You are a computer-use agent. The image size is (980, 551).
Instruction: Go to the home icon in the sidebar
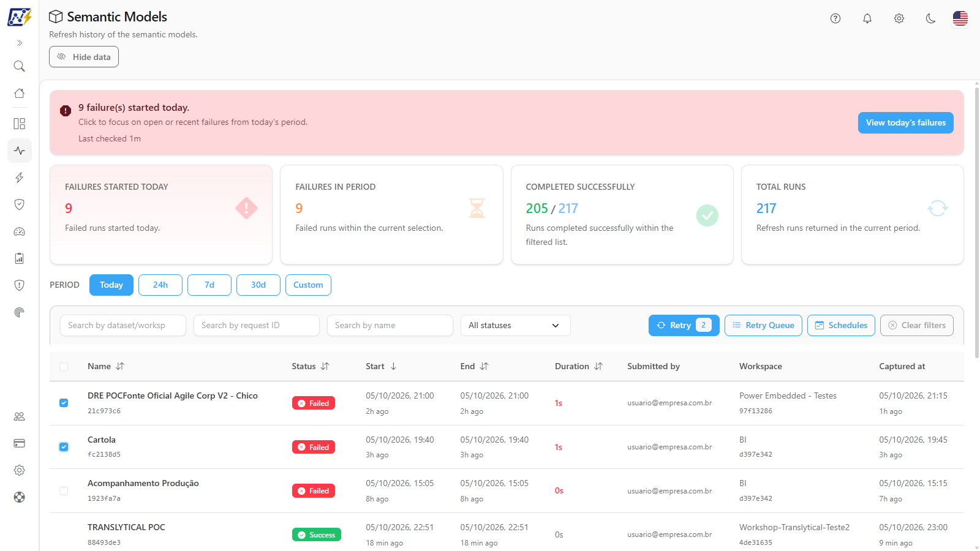pyautogui.click(x=20, y=93)
